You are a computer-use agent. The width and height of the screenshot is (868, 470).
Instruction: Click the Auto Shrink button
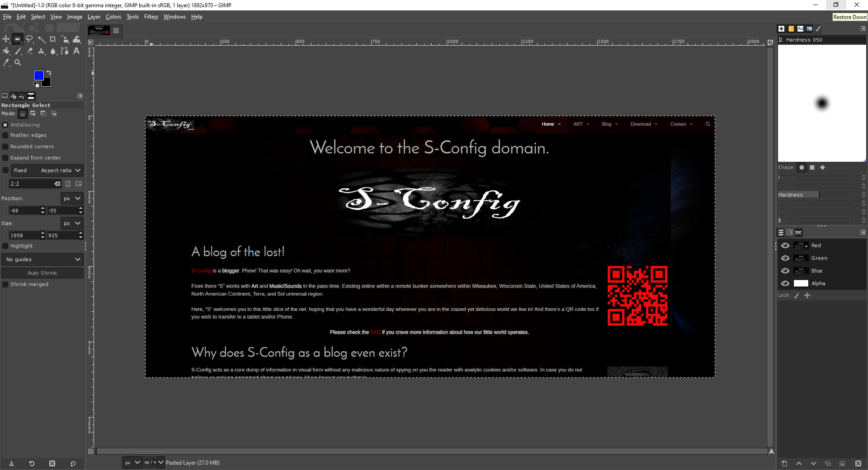tap(42, 273)
